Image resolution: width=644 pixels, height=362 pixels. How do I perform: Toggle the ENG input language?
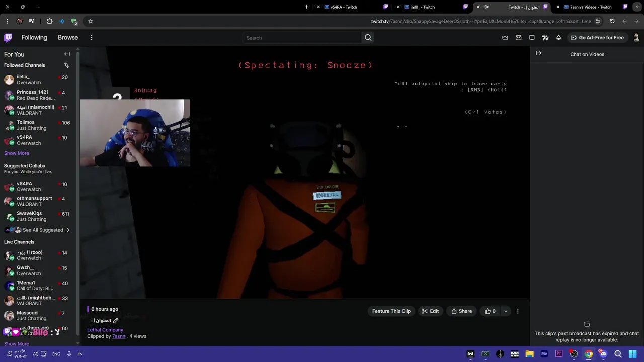tap(56, 354)
